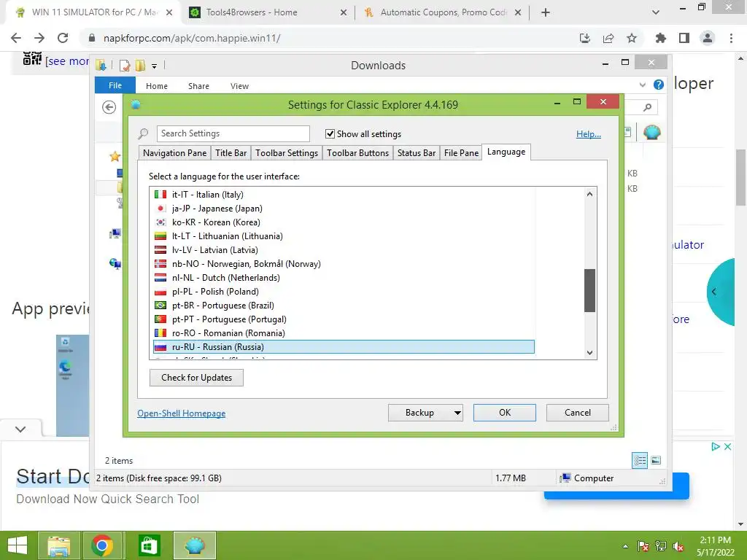Switch to the Toolbar Buttons tab

pyautogui.click(x=357, y=153)
